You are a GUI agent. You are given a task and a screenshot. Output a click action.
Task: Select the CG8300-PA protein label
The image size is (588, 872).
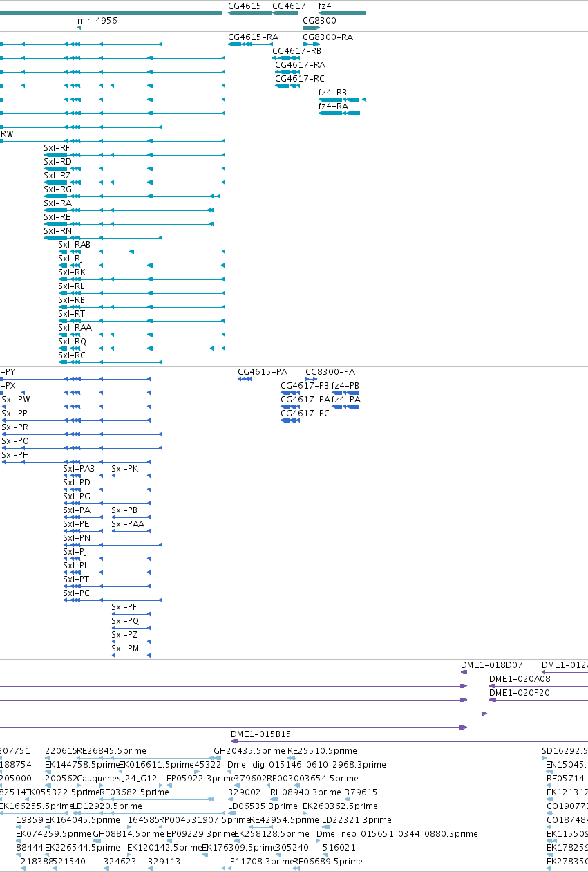click(330, 372)
